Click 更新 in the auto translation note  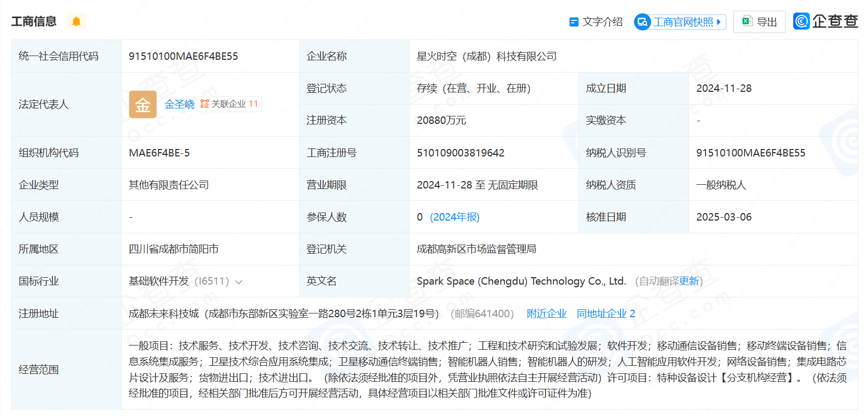pos(689,281)
